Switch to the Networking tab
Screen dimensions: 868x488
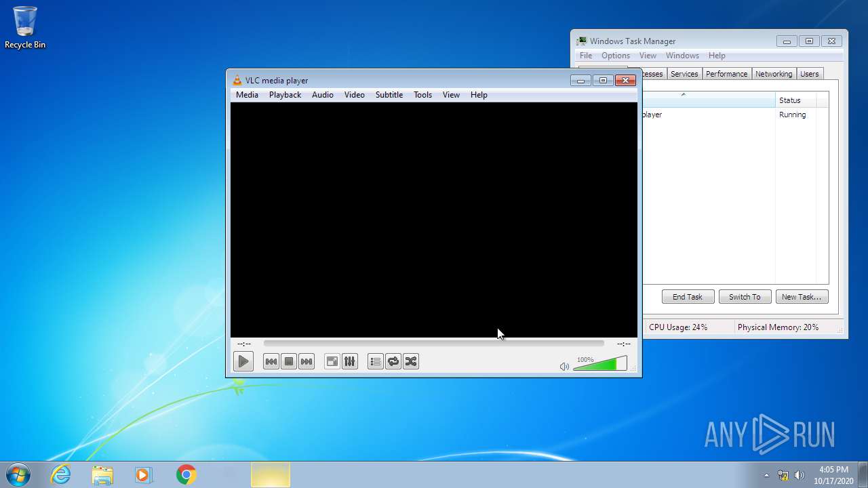point(774,74)
